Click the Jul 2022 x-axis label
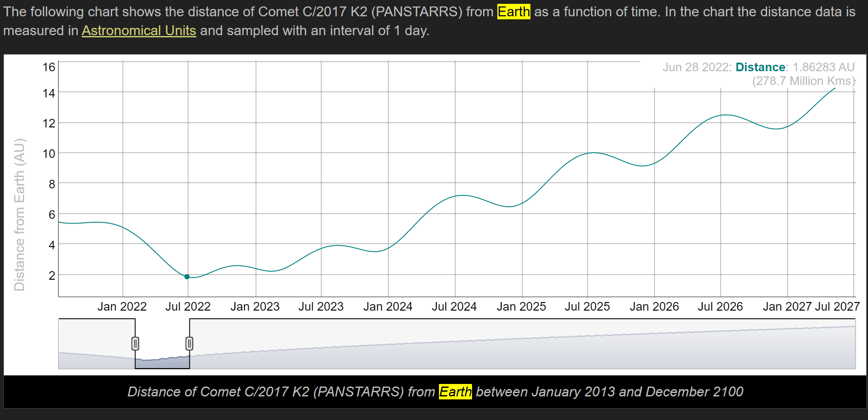868x420 pixels. [x=188, y=307]
